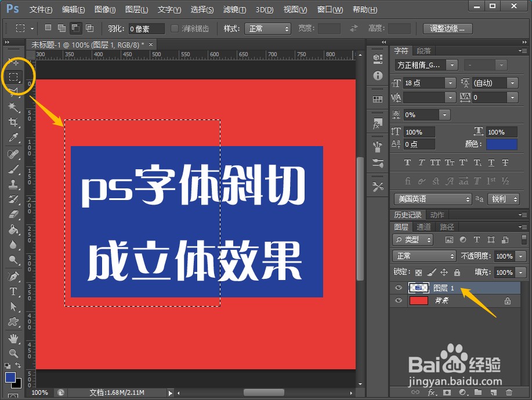The width and height of the screenshot is (532, 400).
Task: Open layer styles via the fx icon
Action: click(x=431, y=392)
